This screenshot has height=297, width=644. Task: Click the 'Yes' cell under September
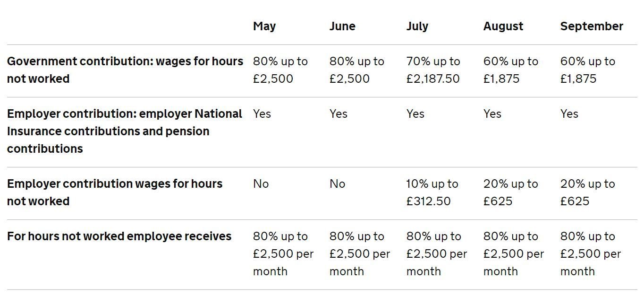(x=569, y=114)
